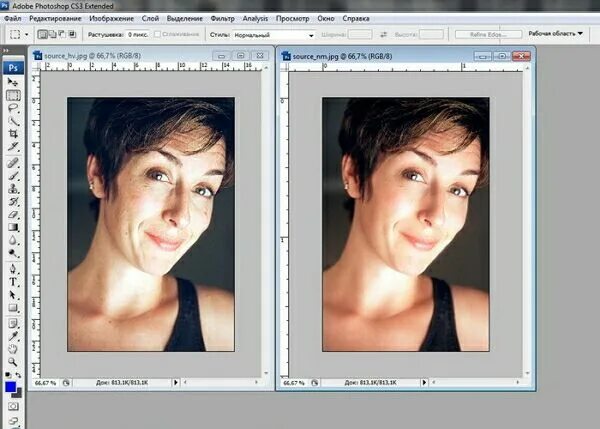The height and width of the screenshot is (429, 600).
Task: Choose Intersect with selection mode
Action: [x=72, y=34]
